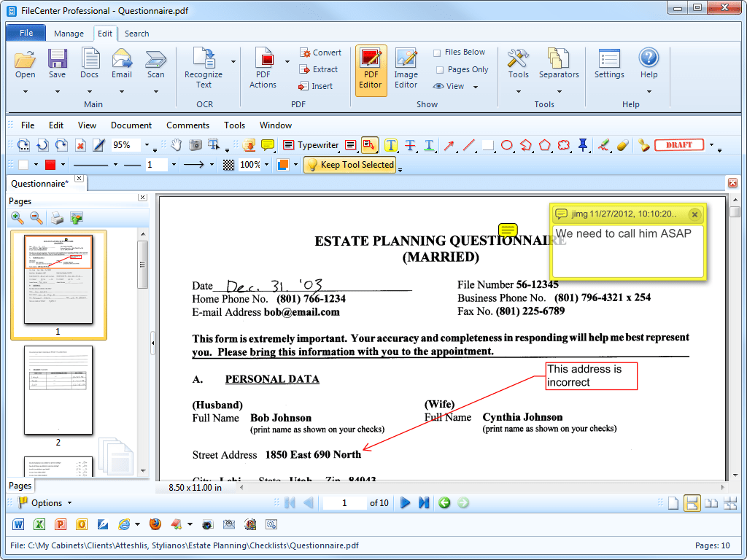Check the Pages Only option

point(440,70)
